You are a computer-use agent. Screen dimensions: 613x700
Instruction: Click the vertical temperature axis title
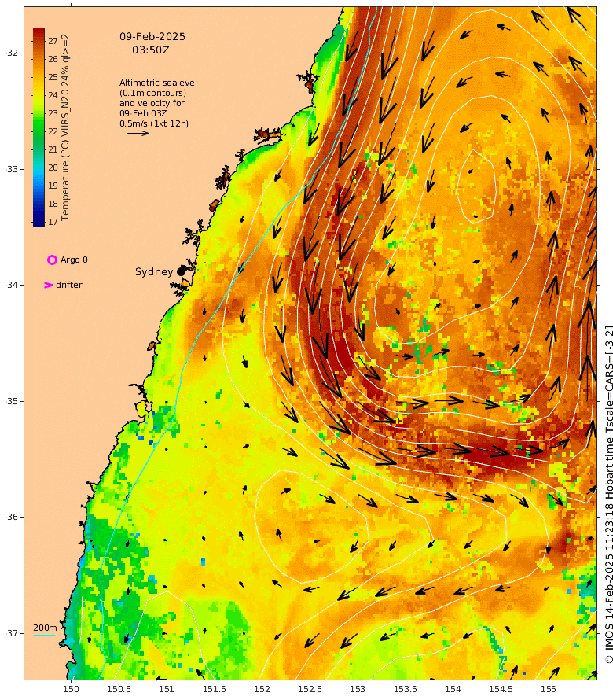click(65, 127)
